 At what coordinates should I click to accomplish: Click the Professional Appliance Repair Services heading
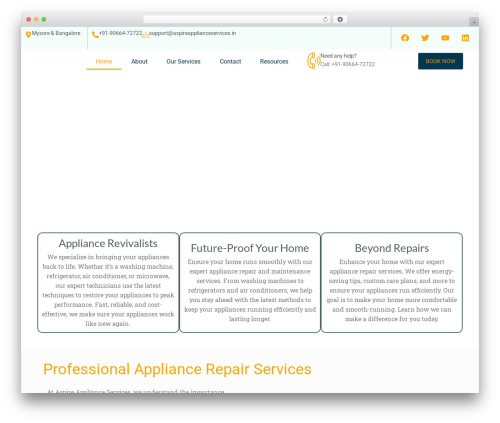click(x=177, y=369)
